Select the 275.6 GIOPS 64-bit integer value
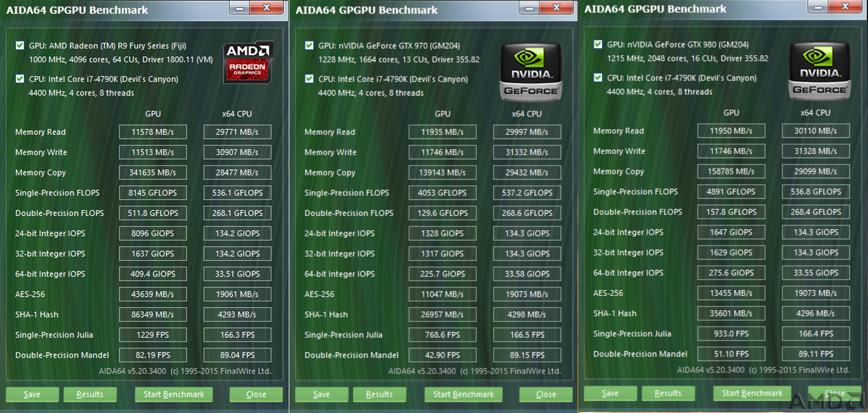Image resolution: width=868 pixels, height=413 pixels. pos(731,273)
